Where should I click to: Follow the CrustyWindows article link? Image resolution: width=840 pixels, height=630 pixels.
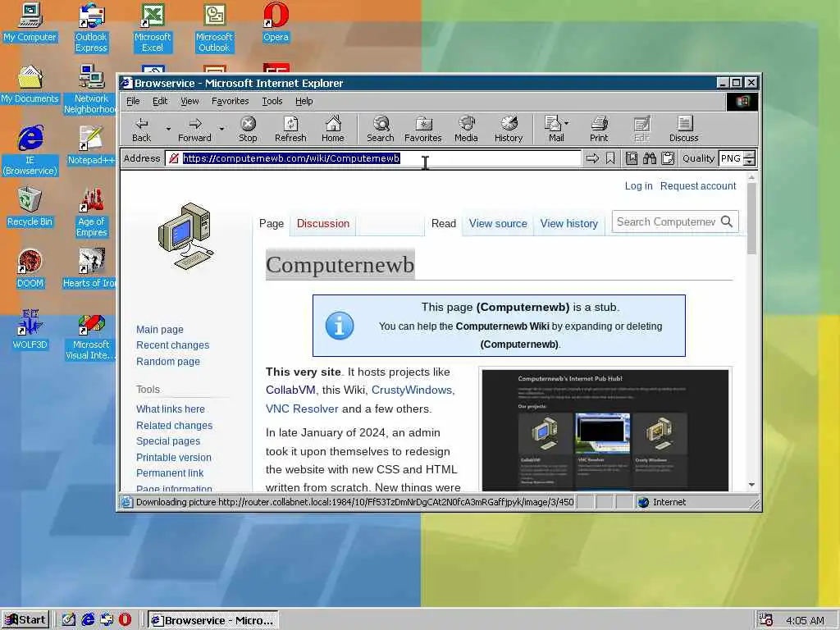click(x=412, y=390)
